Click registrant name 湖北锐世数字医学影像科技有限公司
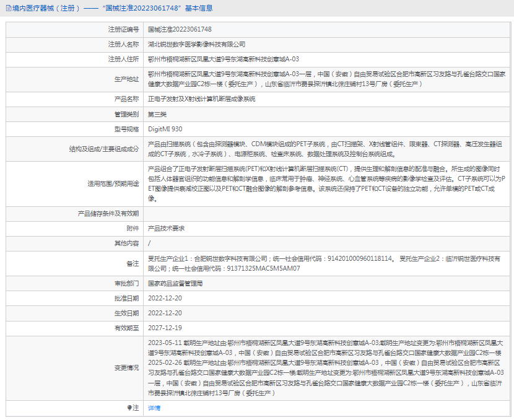Screen dimensions: 514x420 pyautogui.click(x=196, y=44)
